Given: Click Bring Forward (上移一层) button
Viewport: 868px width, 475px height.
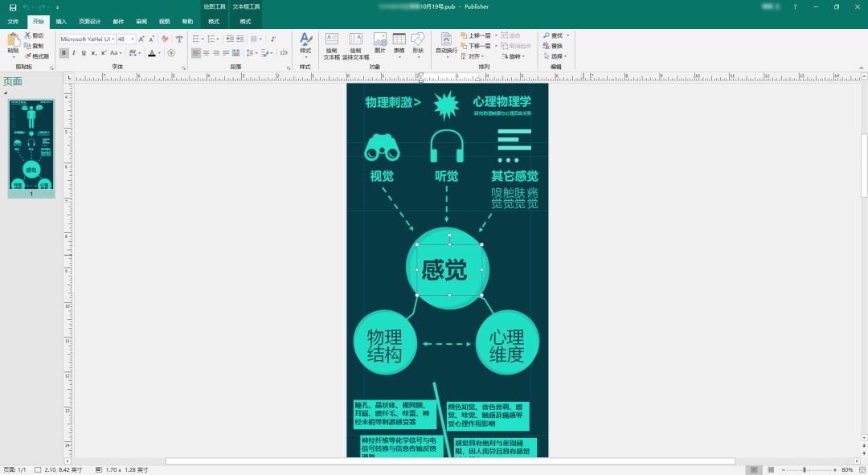Looking at the screenshot, I should (476, 35).
